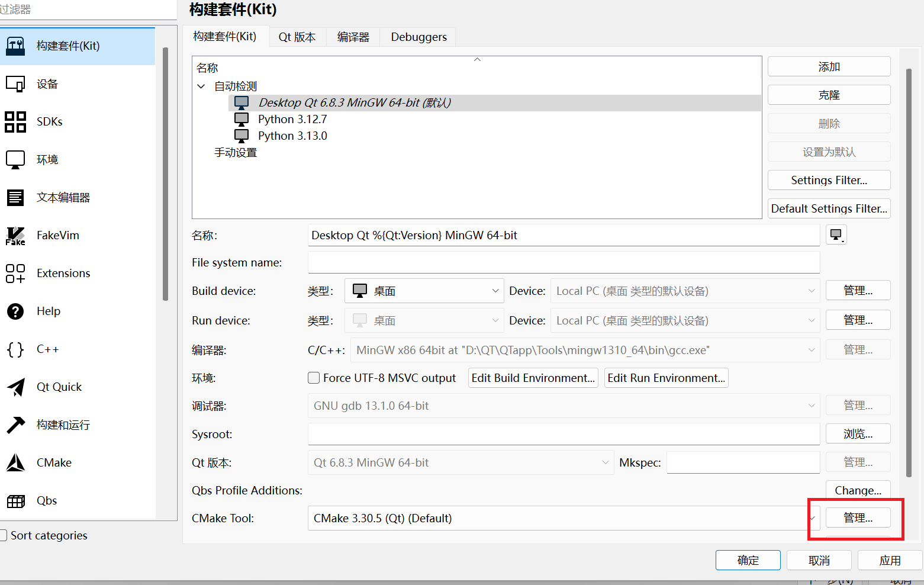Image resolution: width=924 pixels, height=585 pixels.
Task: Open the Extensions icon
Action: click(x=15, y=274)
